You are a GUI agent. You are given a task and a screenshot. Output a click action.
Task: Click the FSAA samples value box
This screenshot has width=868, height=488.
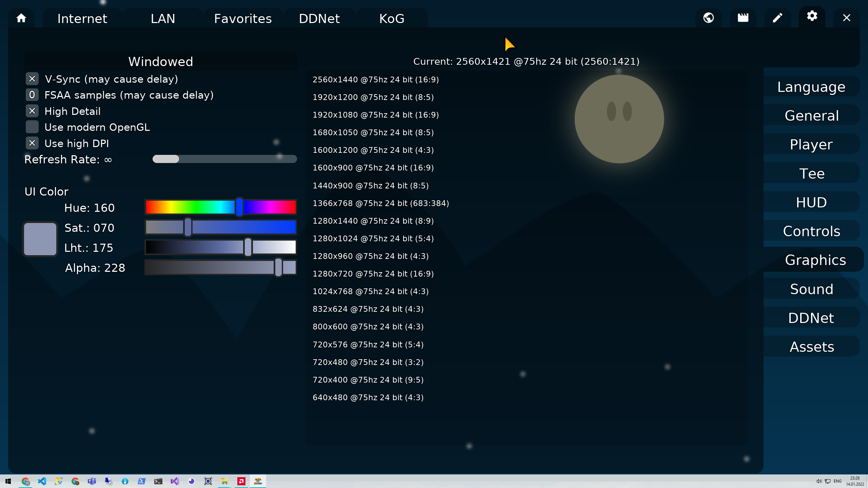(x=32, y=95)
